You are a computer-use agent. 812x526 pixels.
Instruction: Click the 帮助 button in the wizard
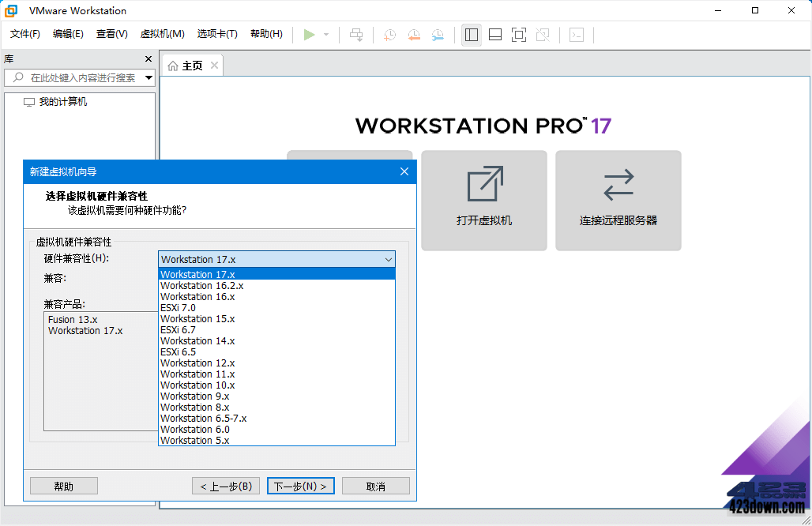[63, 485]
